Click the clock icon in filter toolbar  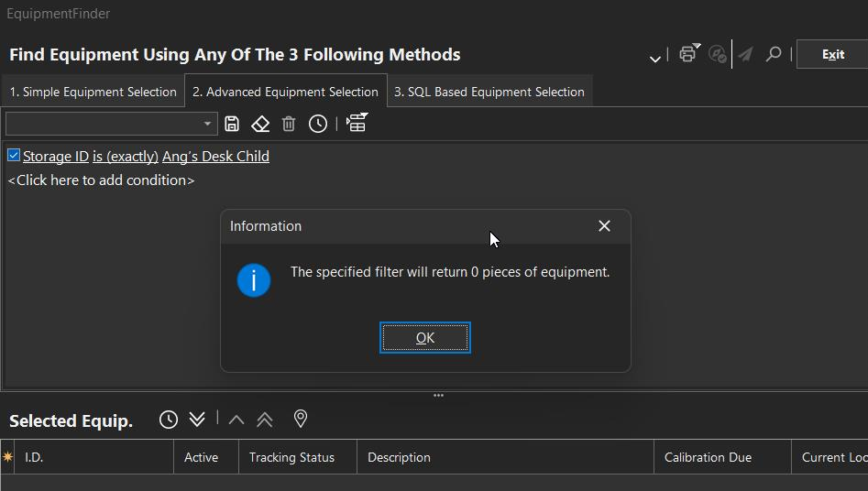coord(318,124)
